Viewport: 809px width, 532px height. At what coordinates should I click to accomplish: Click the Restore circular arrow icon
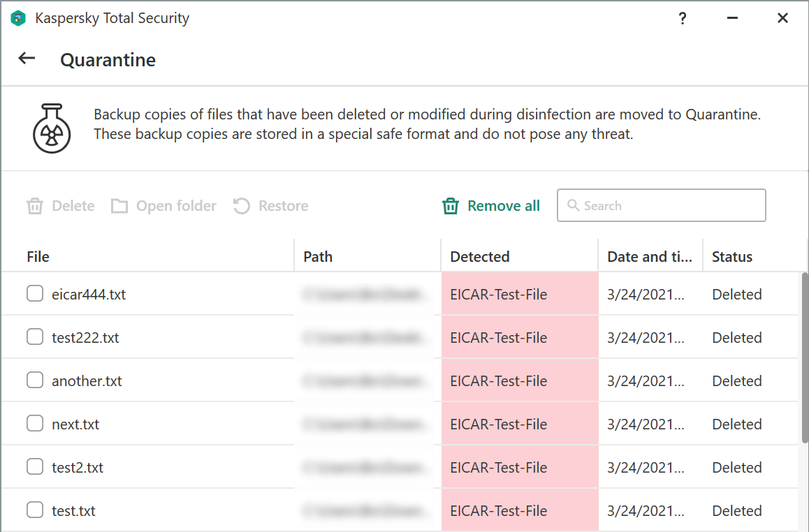(x=242, y=206)
